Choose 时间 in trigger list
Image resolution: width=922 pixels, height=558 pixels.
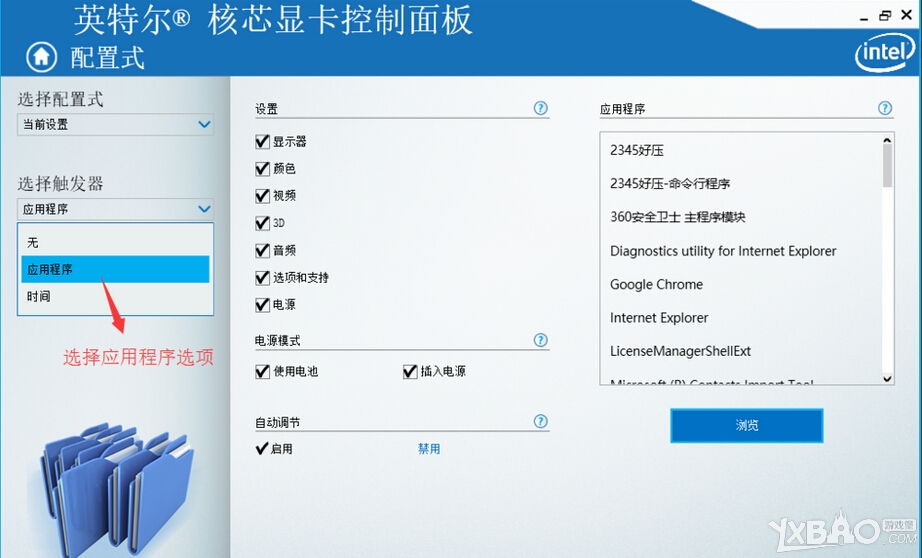pos(115,296)
